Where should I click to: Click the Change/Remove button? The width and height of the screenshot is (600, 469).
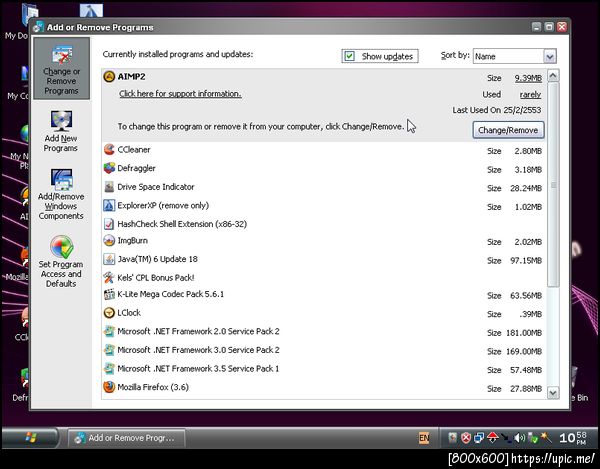[508, 130]
